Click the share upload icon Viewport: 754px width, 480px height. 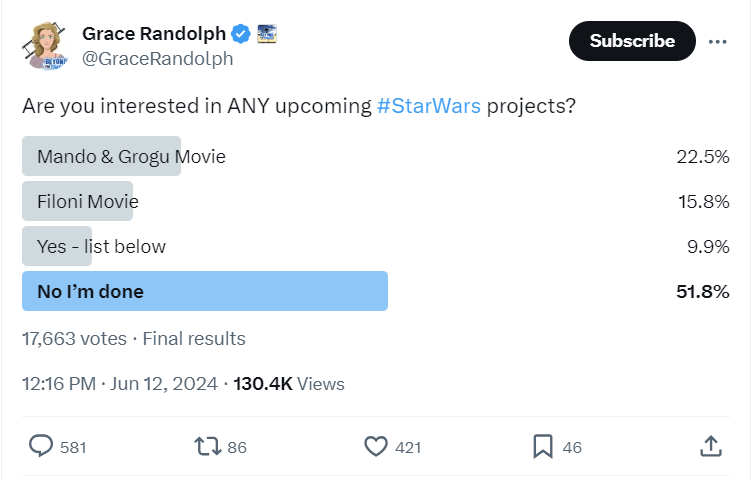pyautogui.click(x=710, y=446)
